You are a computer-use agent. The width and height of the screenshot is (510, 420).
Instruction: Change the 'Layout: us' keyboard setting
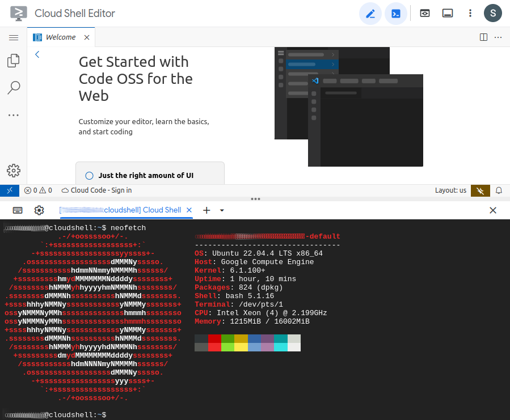coord(450,190)
